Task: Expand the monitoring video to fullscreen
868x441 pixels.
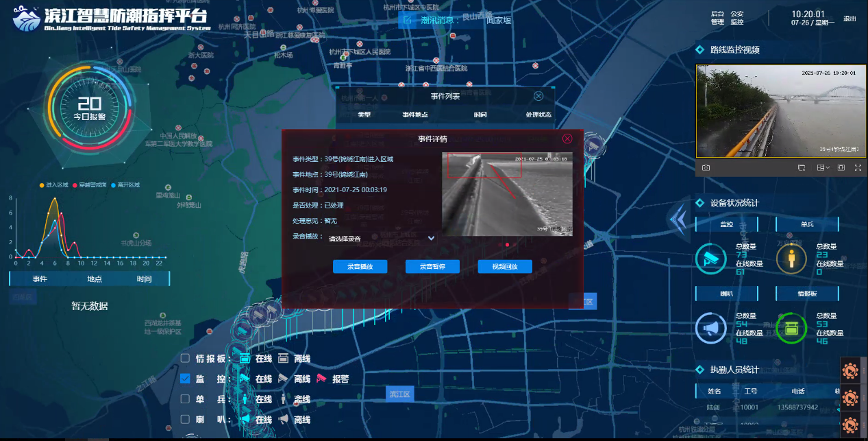Action: (x=858, y=167)
